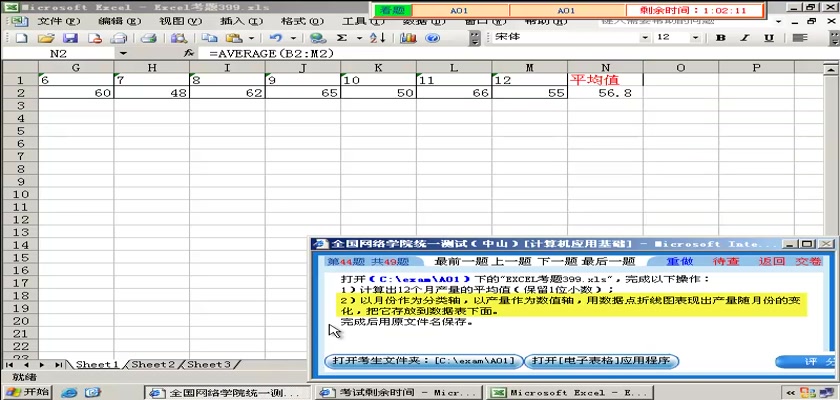This screenshot has width=840, height=400.
Task: Click the vertical scrollbar up arrow
Action: pyautogui.click(x=830, y=69)
